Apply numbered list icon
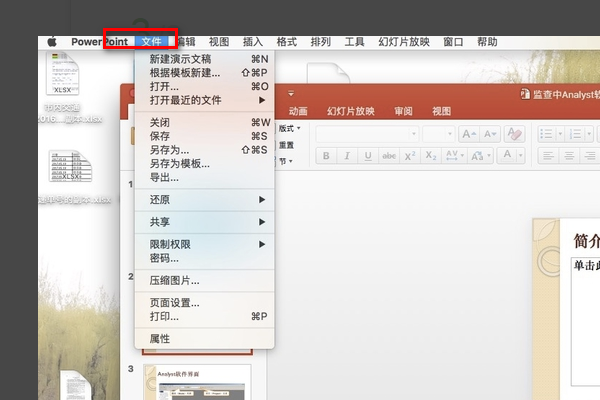 point(575,134)
